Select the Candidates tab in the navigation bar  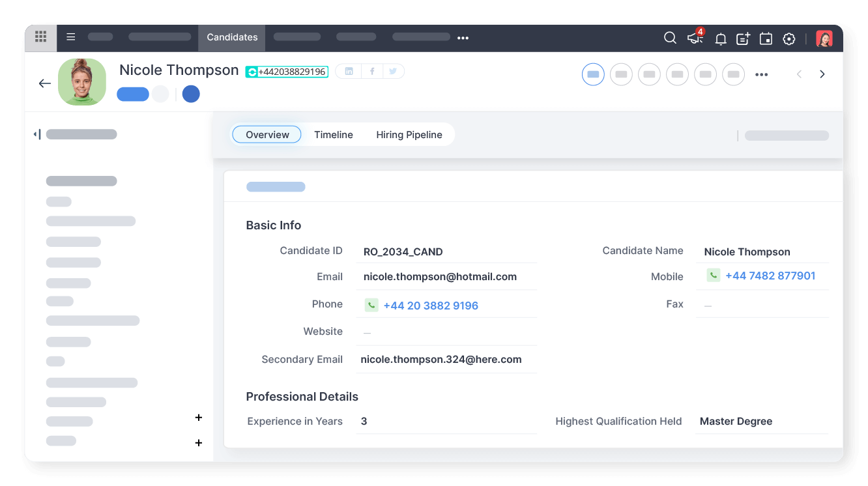coord(231,37)
